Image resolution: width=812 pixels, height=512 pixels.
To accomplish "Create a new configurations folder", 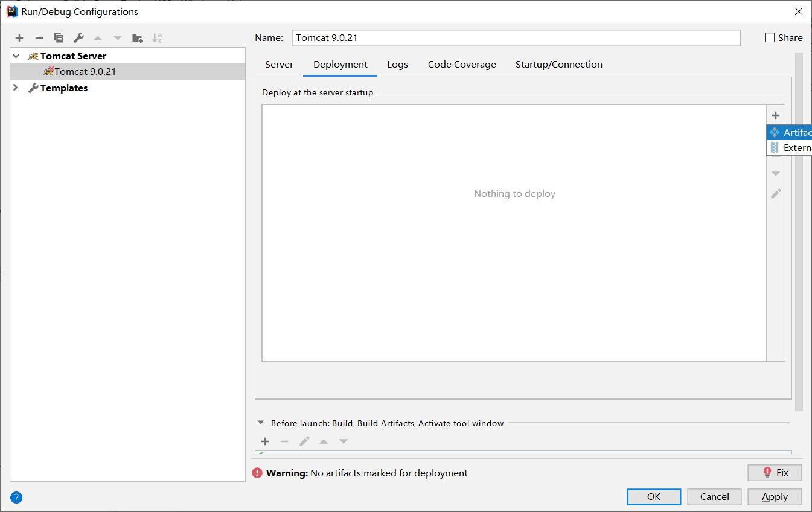I will tap(138, 38).
